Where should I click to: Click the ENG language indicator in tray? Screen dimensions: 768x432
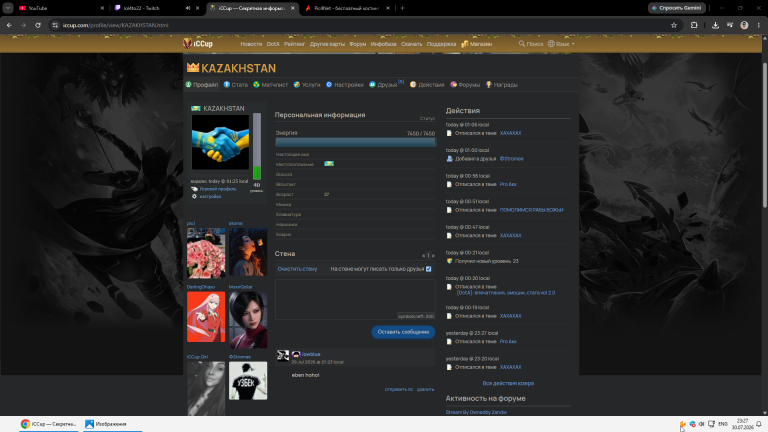pos(722,424)
